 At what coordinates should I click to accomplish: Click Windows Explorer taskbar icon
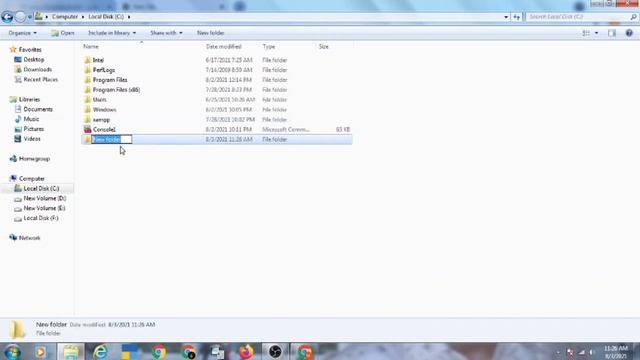pyautogui.click(x=71, y=352)
